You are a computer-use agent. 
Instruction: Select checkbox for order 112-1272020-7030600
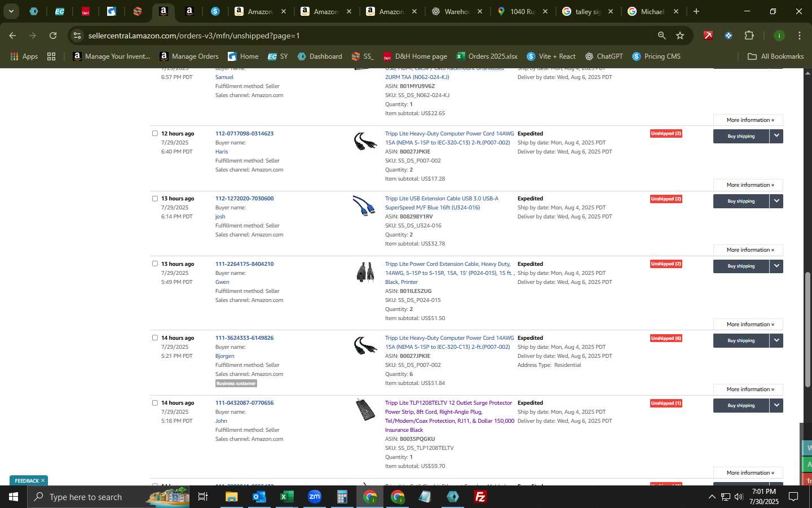pyautogui.click(x=155, y=198)
